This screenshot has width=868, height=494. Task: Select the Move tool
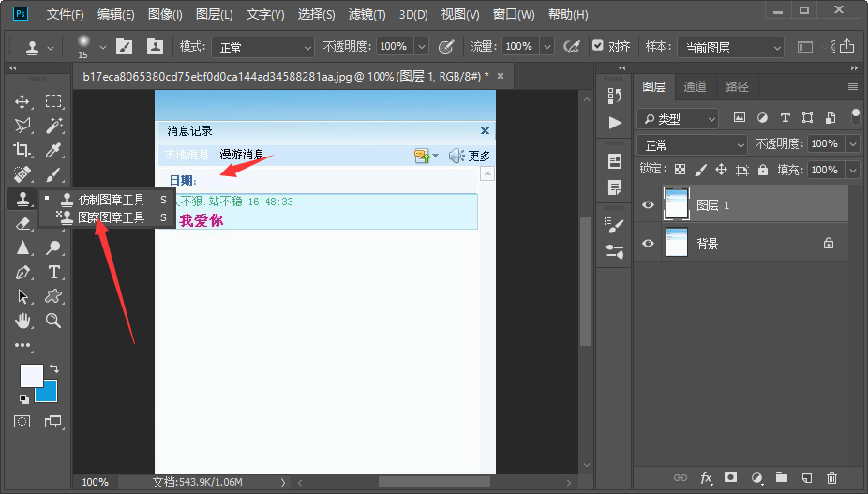22,101
